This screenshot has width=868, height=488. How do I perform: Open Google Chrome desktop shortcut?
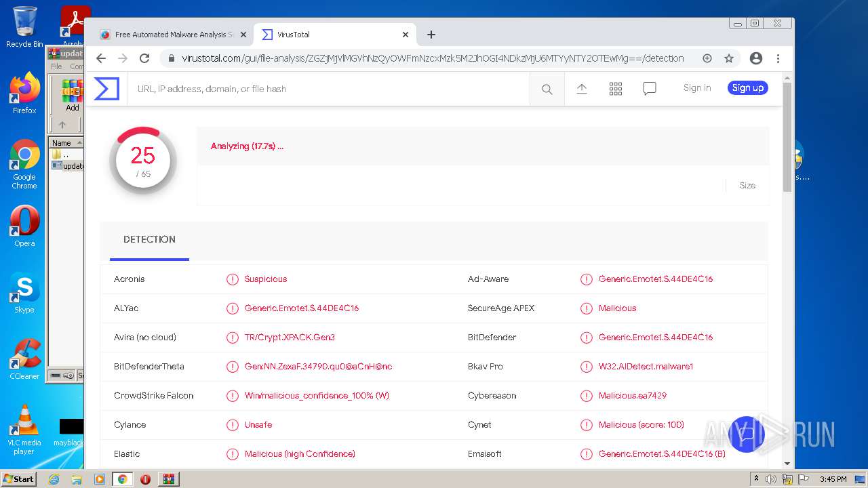[x=24, y=164]
